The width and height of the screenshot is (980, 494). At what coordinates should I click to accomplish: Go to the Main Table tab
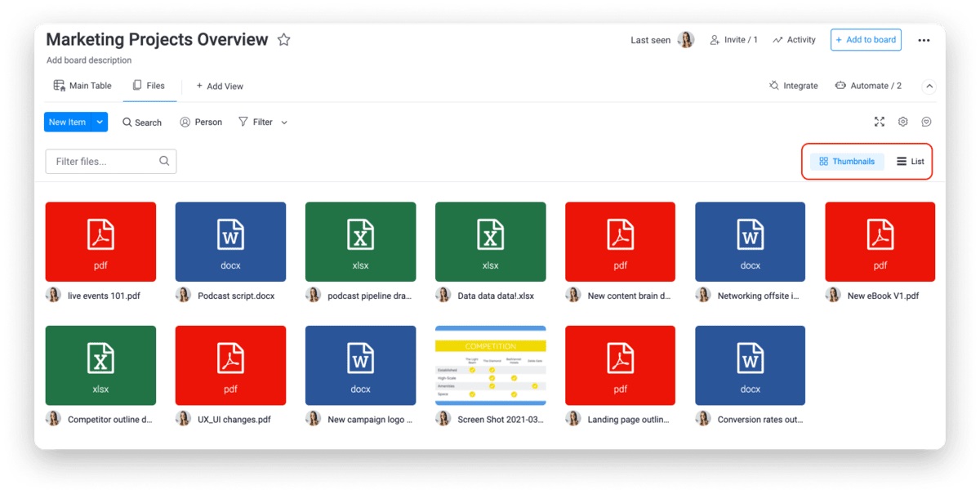tap(82, 86)
